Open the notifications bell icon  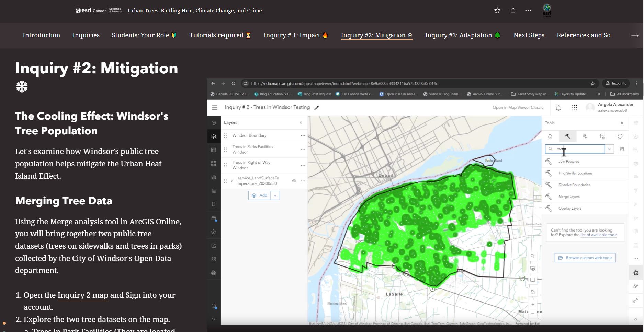558,108
